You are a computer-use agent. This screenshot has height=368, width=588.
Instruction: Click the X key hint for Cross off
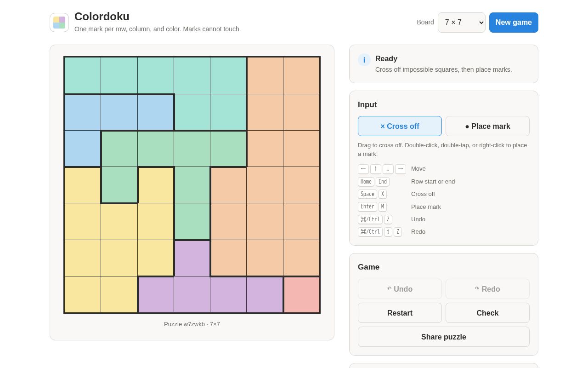click(x=383, y=194)
